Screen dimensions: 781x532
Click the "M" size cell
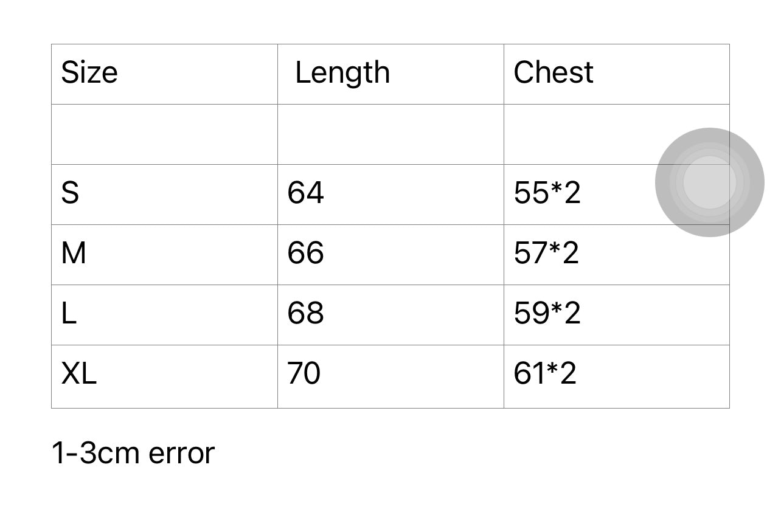(x=74, y=254)
